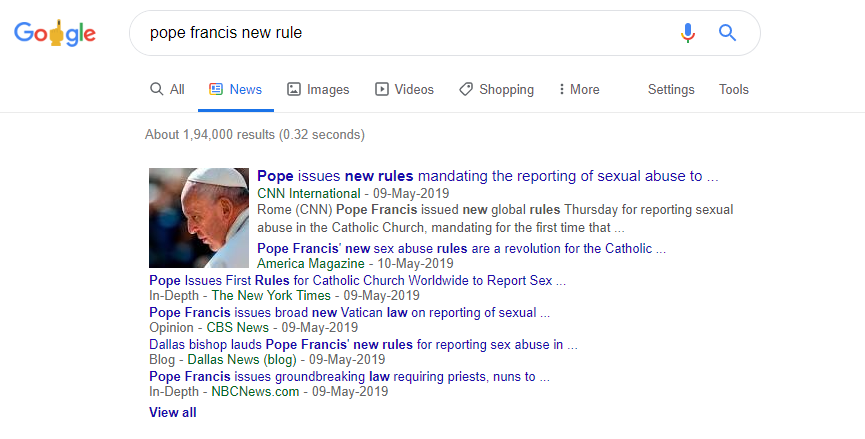
Task: Select the News tab
Action: point(236,89)
